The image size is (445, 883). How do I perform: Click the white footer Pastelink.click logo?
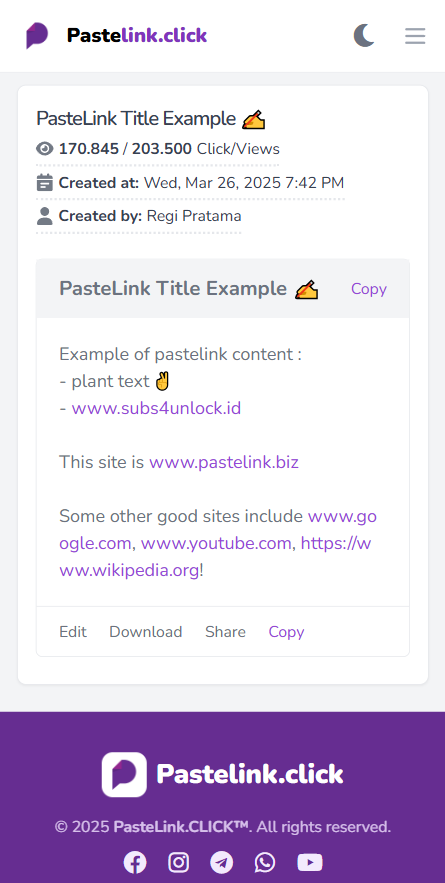222,774
